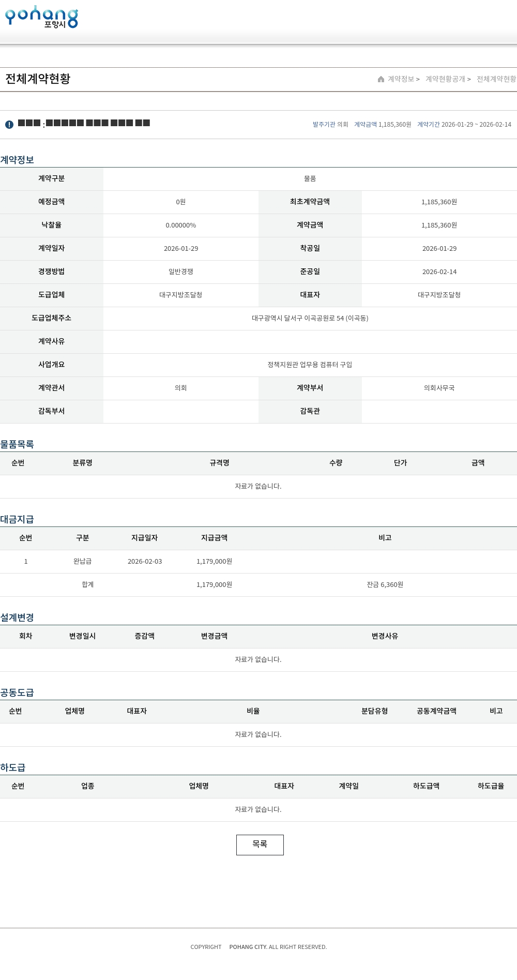Image resolution: width=517 pixels, height=980 pixels.
Task: Click the 잔금 6,360원 remaining balance text
Action: (385, 585)
